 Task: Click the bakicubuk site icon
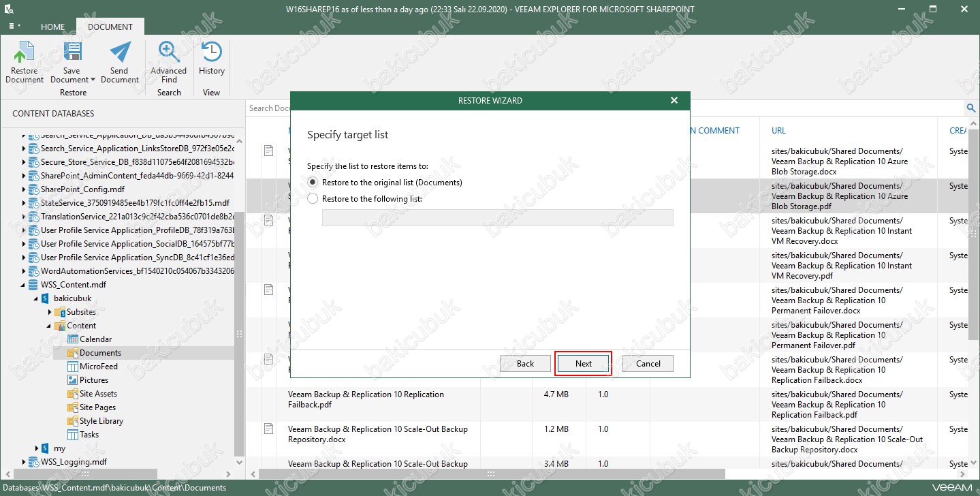coord(46,298)
